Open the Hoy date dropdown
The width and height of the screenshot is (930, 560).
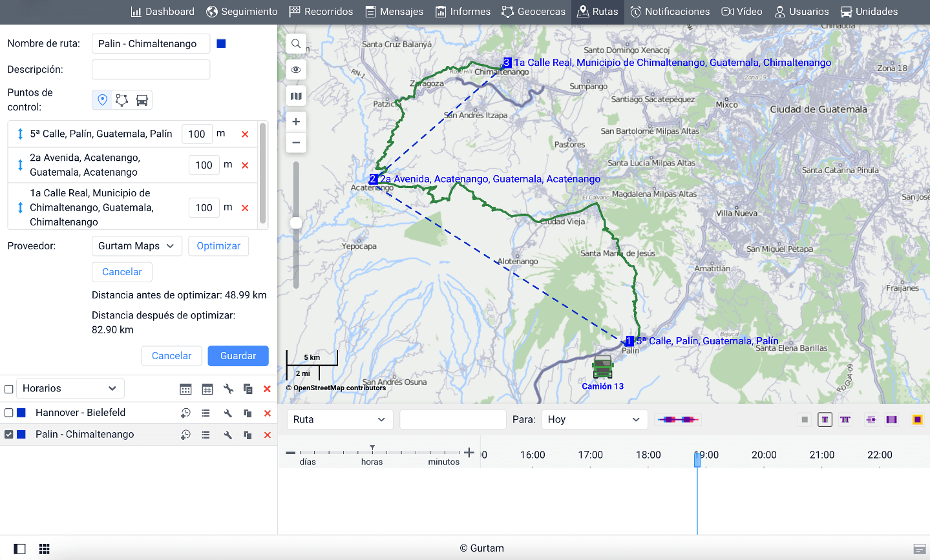click(594, 419)
